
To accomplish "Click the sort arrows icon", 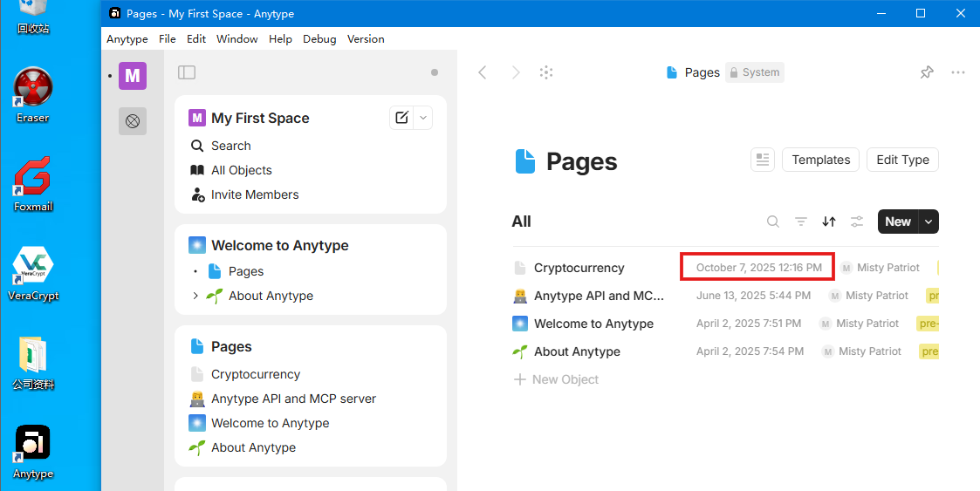I will coord(829,222).
